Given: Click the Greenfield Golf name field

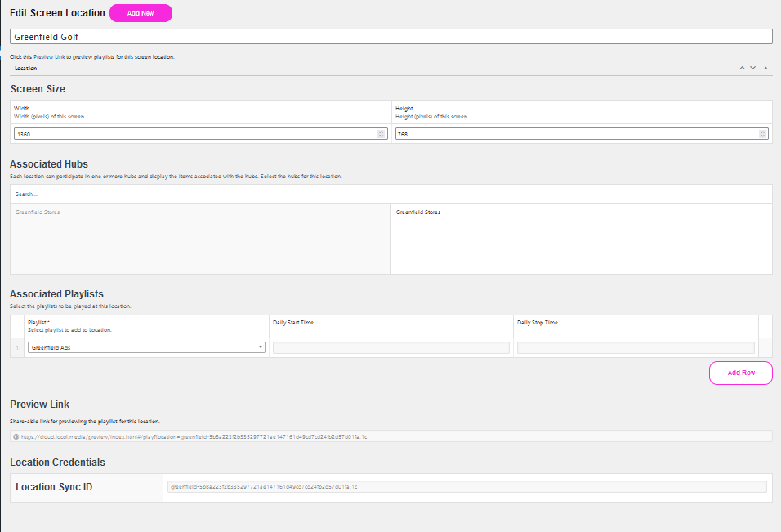Looking at the screenshot, I should click(390, 36).
